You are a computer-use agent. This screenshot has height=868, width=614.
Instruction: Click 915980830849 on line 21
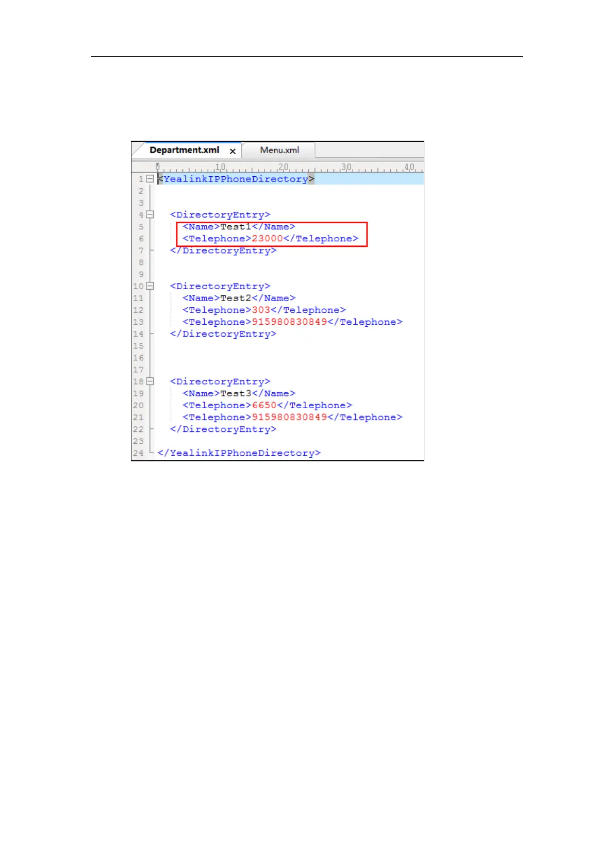289,417
